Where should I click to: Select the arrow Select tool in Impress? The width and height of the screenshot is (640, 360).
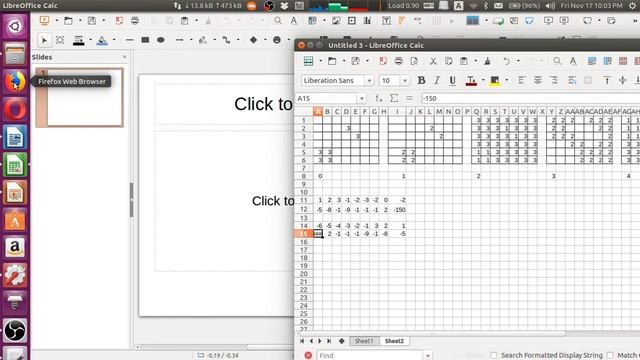coord(44,40)
